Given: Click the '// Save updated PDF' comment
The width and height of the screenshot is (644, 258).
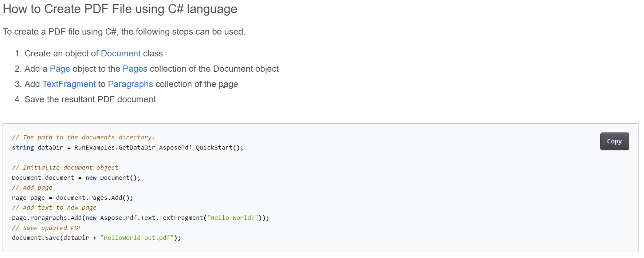Looking at the screenshot, I should click(47, 228).
